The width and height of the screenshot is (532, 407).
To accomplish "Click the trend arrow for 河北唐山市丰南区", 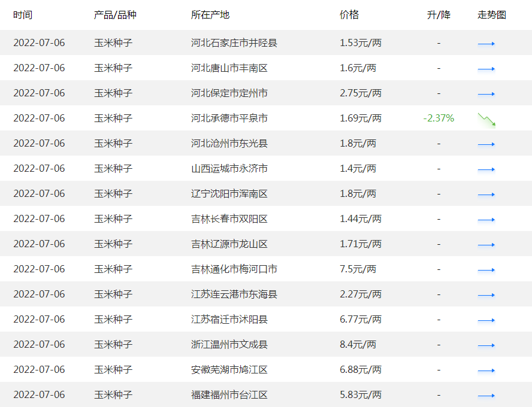I will click(x=486, y=68).
